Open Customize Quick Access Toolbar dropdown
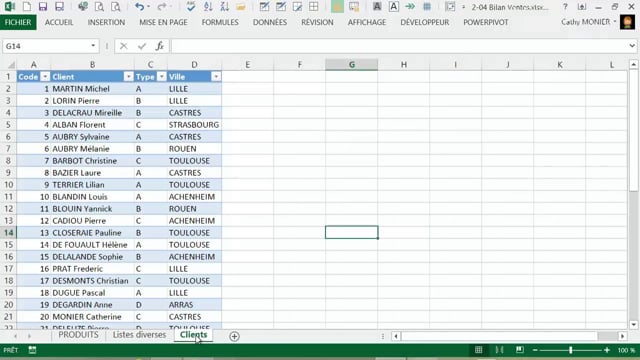640x360 pixels. (463, 7)
